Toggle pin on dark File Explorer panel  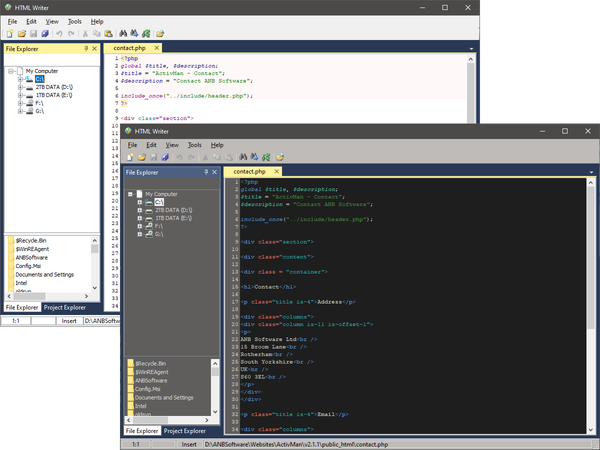click(x=205, y=172)
